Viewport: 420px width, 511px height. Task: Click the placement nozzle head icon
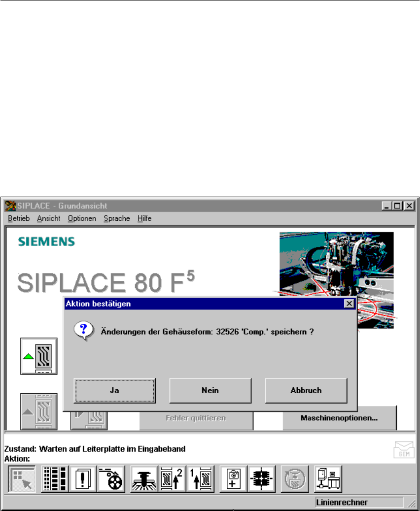pyautogui.click(x=144, y=479)
